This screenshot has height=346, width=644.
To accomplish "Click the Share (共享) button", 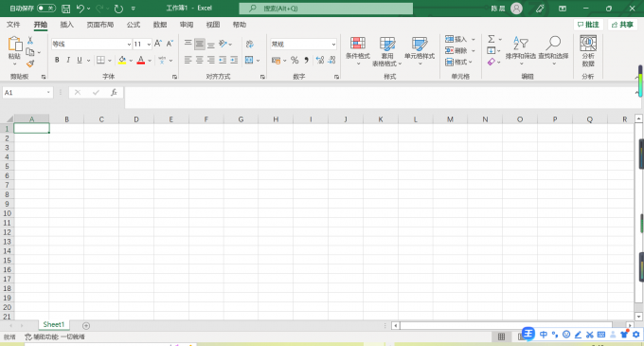I will [622, 25].
